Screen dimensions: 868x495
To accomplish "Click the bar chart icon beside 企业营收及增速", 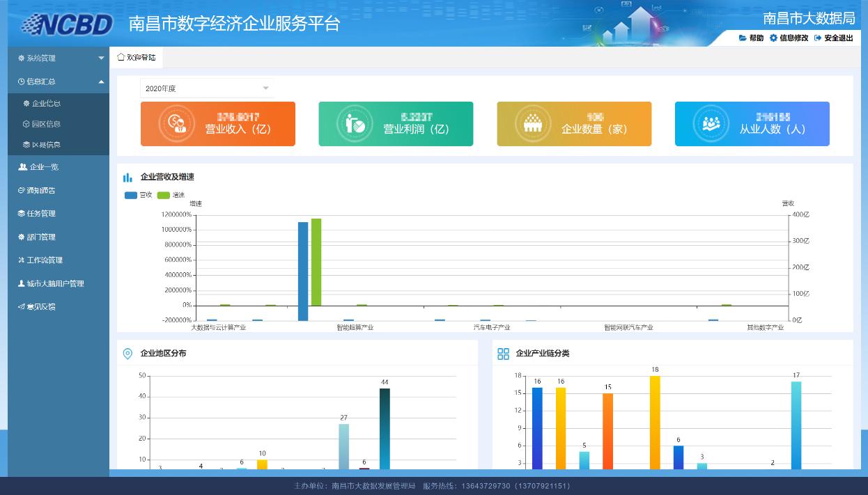I will click(x=127, y=178).
